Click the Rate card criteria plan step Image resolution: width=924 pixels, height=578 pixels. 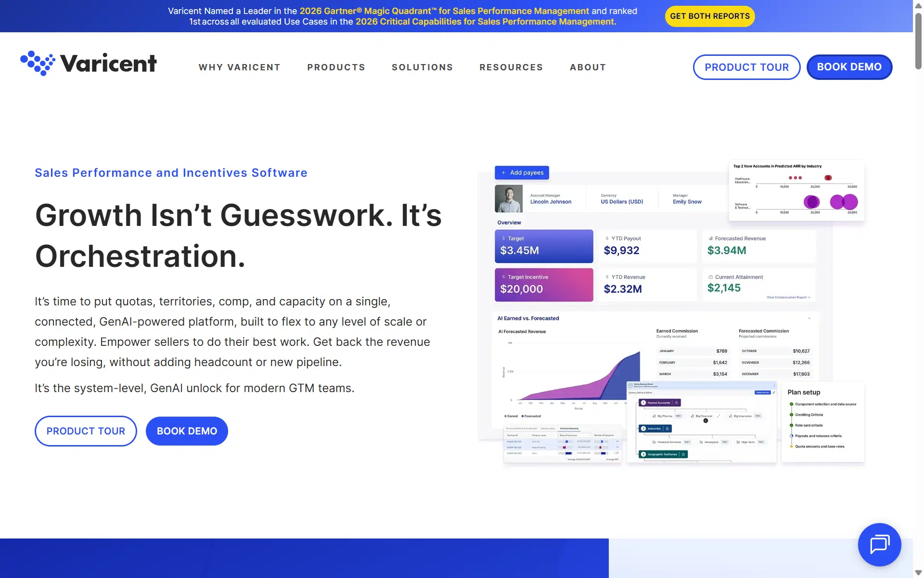click(809, 425)
